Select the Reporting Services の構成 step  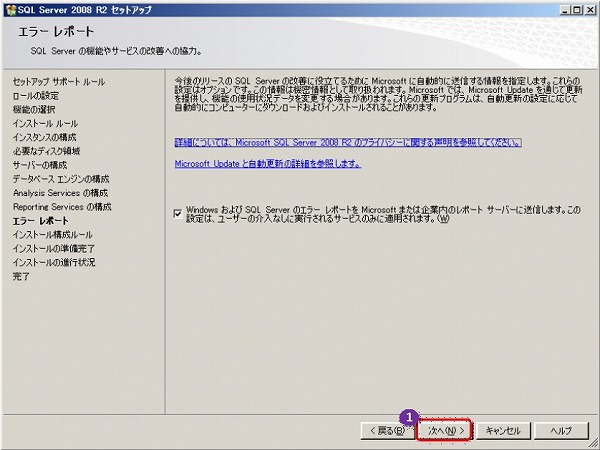tap(62, 207)
